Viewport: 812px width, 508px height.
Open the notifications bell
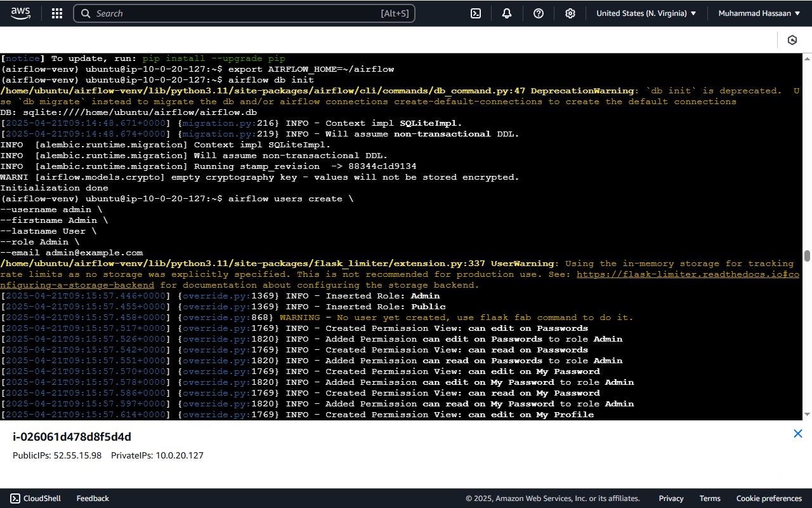click(x=507, y=13)
